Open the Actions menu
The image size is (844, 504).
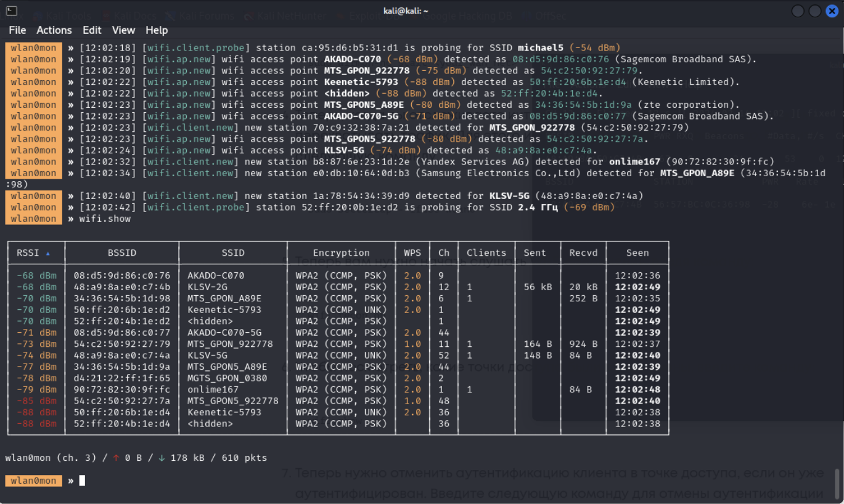54,30
